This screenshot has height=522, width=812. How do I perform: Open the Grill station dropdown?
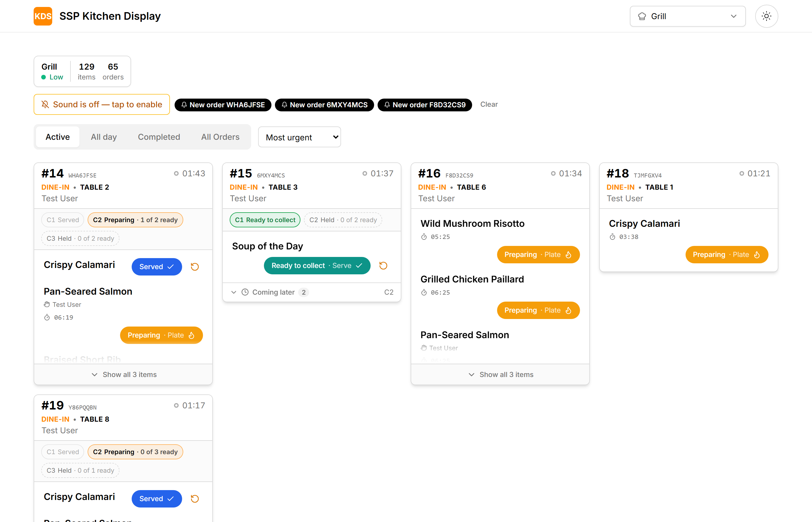click(x=687, y=16)
